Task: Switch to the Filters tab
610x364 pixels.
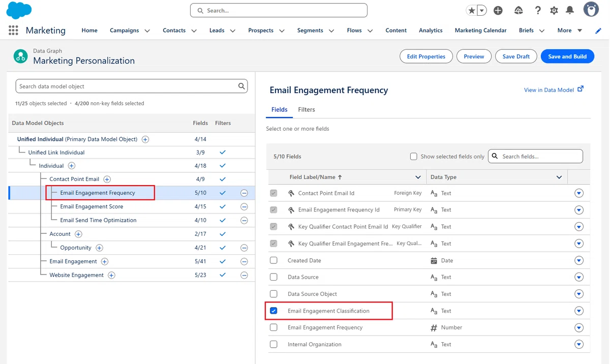Action: point(307,109)
